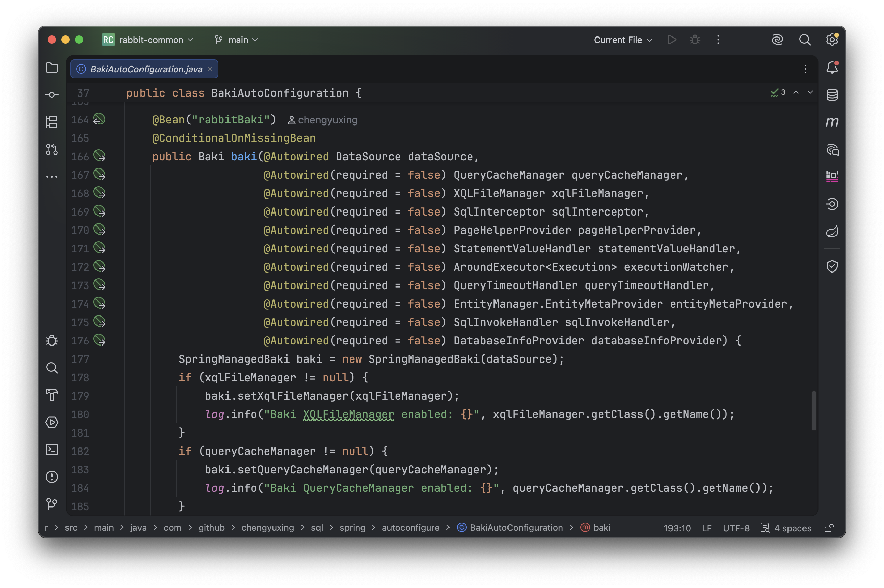This screenshot has width=884, height=588.
Task: Open the Debug tool window in left sidebar
Action: coord(52,340)
